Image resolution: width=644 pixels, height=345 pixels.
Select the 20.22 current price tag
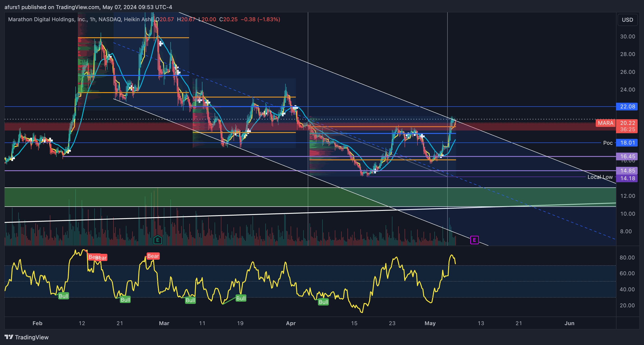(627, 123)
